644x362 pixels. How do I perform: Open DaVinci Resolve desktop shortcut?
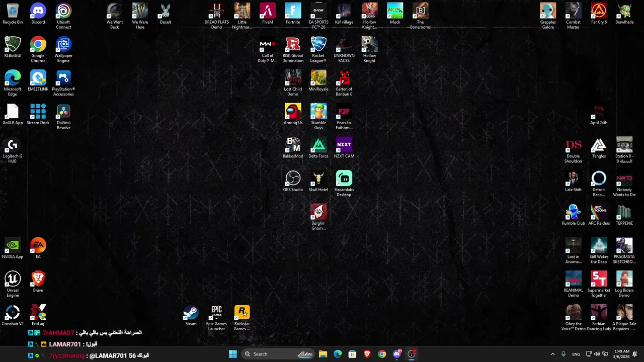(63, 117)
